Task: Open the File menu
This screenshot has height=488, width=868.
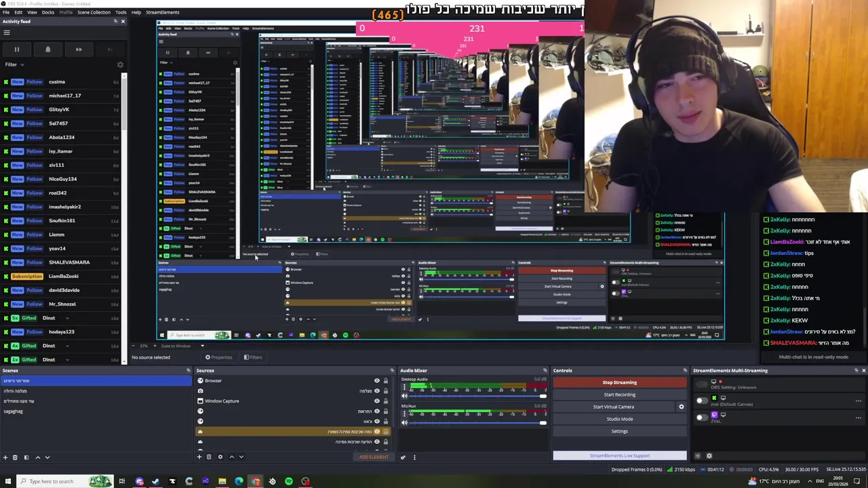Action: coord(5,12)
